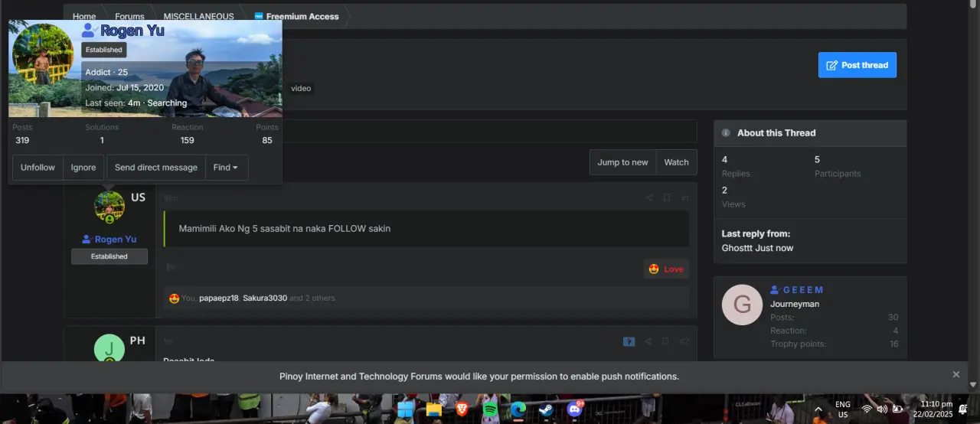Open papaepz18 in reactions list
The width and height of the screenshot is (980, 424).
pyautogui.click(x=219, y=298)
